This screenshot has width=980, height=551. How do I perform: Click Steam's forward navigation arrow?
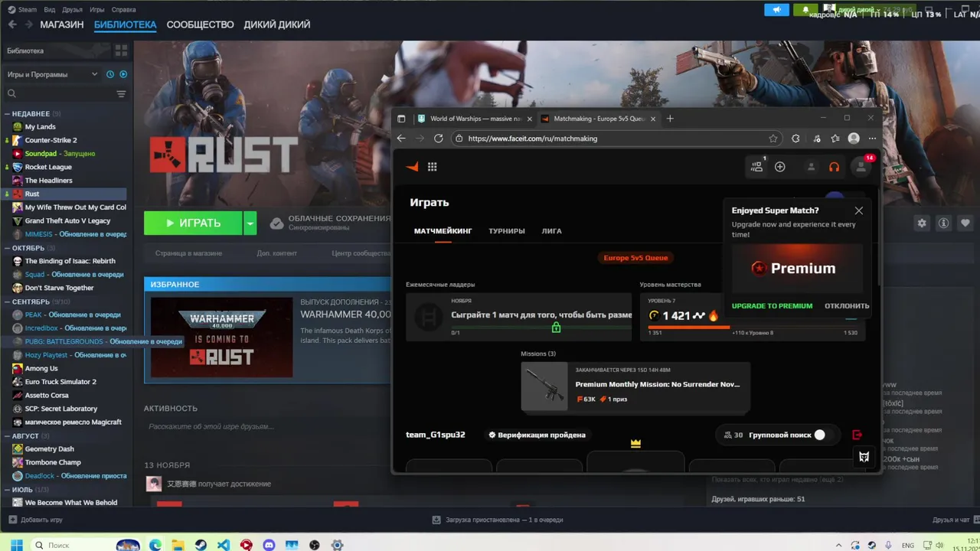coord(29,24)
